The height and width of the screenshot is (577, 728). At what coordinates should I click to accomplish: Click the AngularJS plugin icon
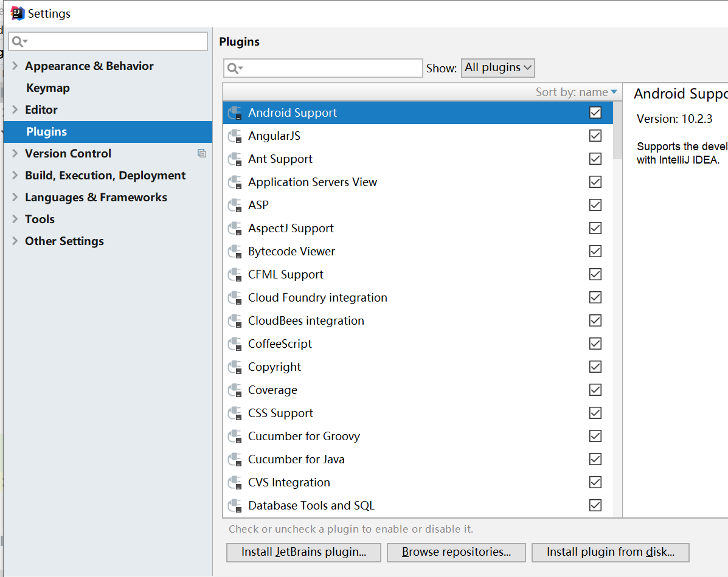[235, 136]
